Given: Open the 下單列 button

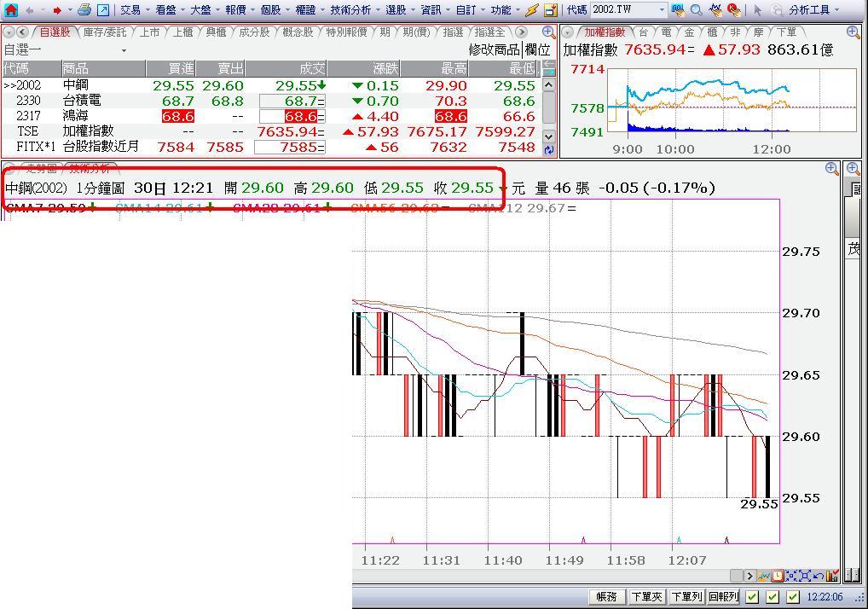Looking at the screenshot, I should 686,597.
